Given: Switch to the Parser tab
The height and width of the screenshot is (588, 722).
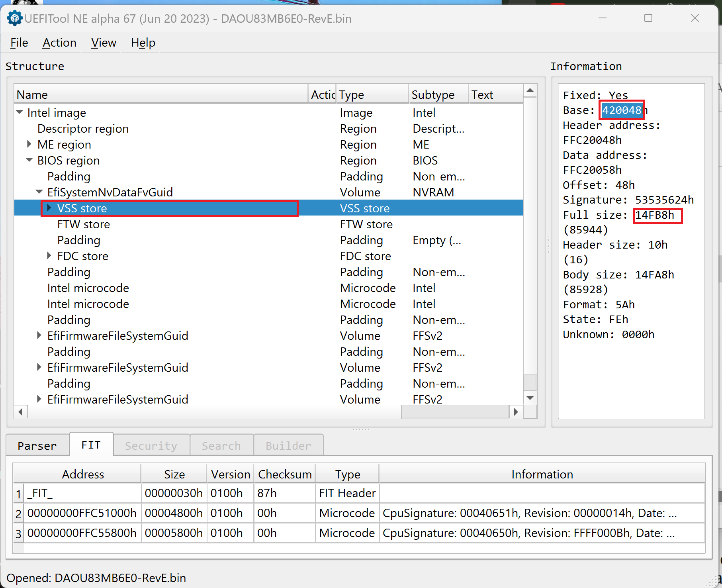Looking at the screenshot, I should coord(37,445).
